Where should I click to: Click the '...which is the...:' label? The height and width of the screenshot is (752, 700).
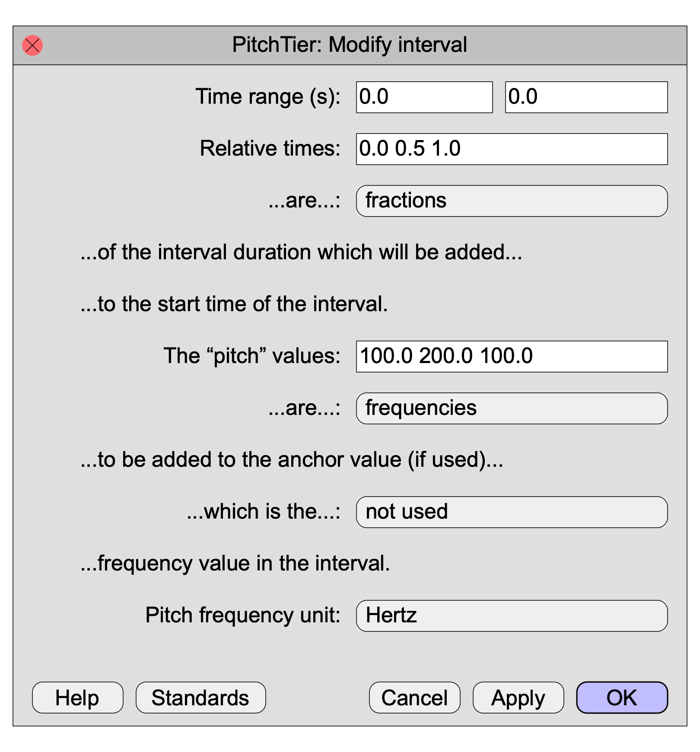264,512
